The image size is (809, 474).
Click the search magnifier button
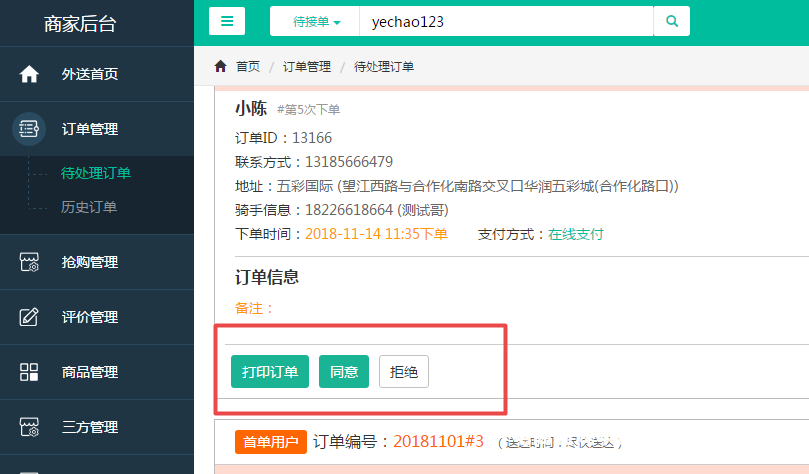(x=671, y=21)
